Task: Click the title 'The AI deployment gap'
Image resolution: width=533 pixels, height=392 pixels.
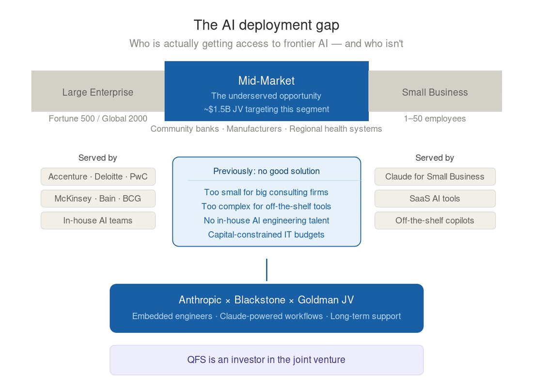Action: 266,25
